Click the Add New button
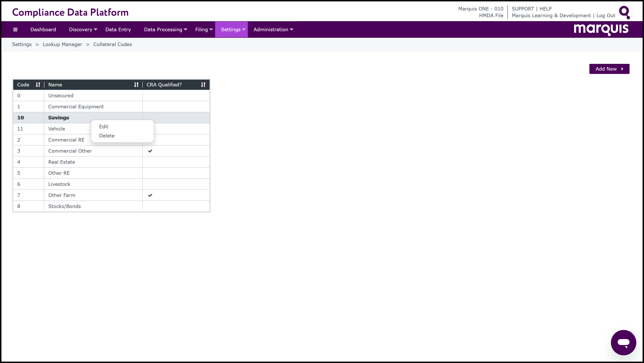The height and width of the screenshot is (363, 644). [x=609, y=69]
